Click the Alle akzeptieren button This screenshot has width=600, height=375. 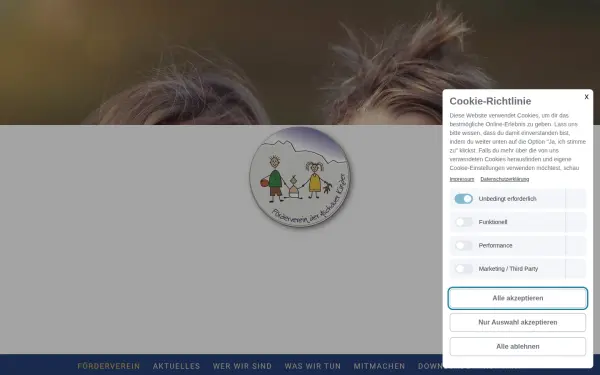(517, 298)
